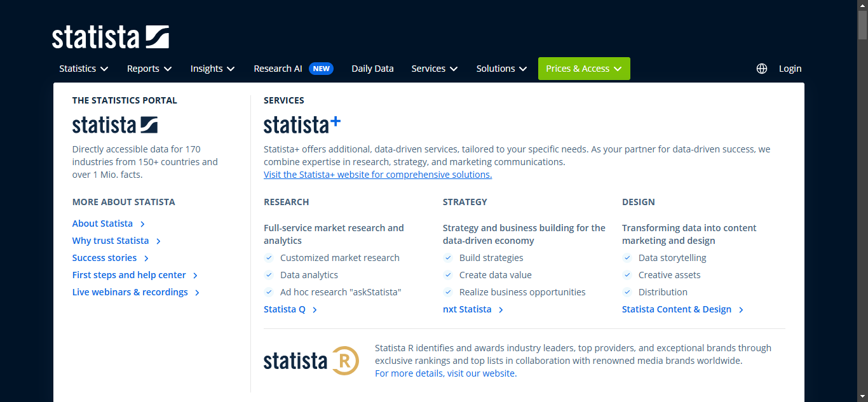Collapse the Services dropdown menu
The height and width of the screenshot is (402, 868).
tap(435, 69)
